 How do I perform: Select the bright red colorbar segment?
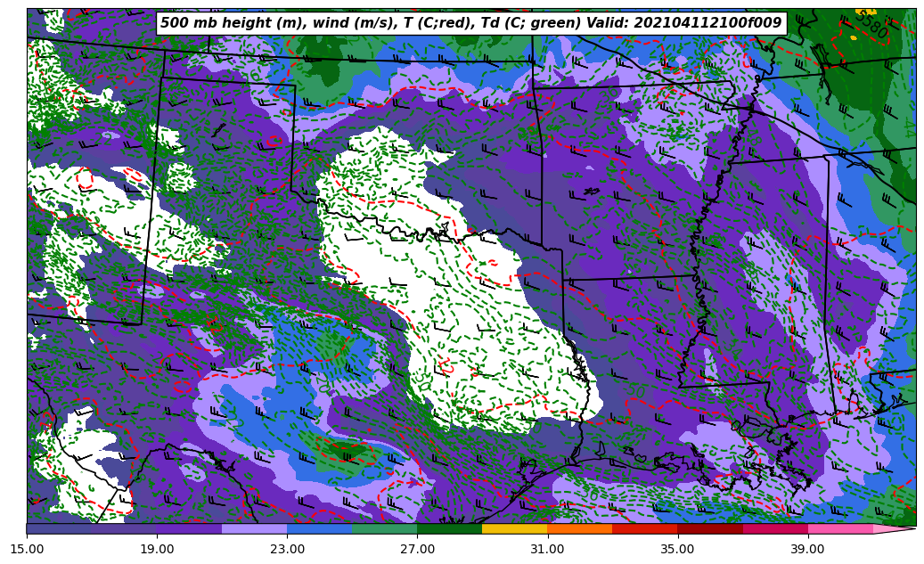644,529
